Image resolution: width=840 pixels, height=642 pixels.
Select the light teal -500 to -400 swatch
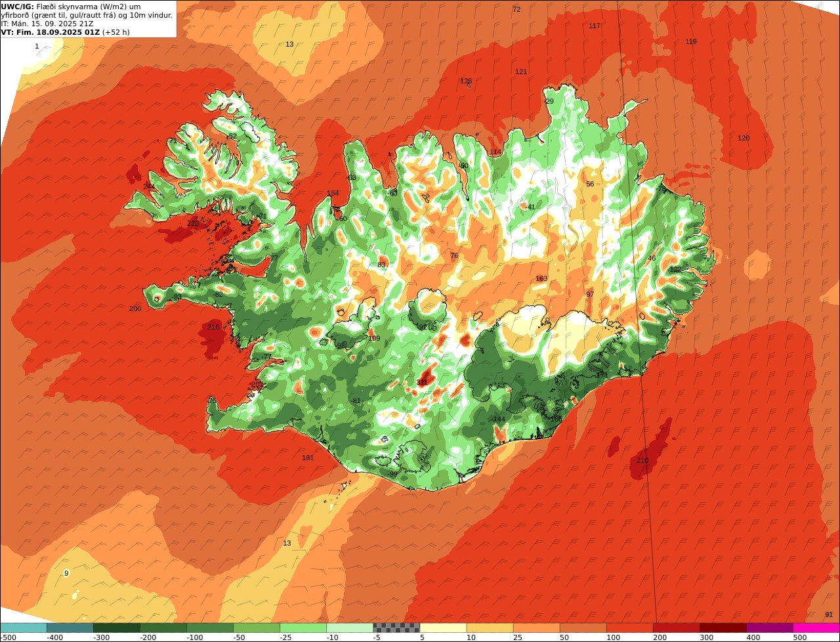pos(24,628)
